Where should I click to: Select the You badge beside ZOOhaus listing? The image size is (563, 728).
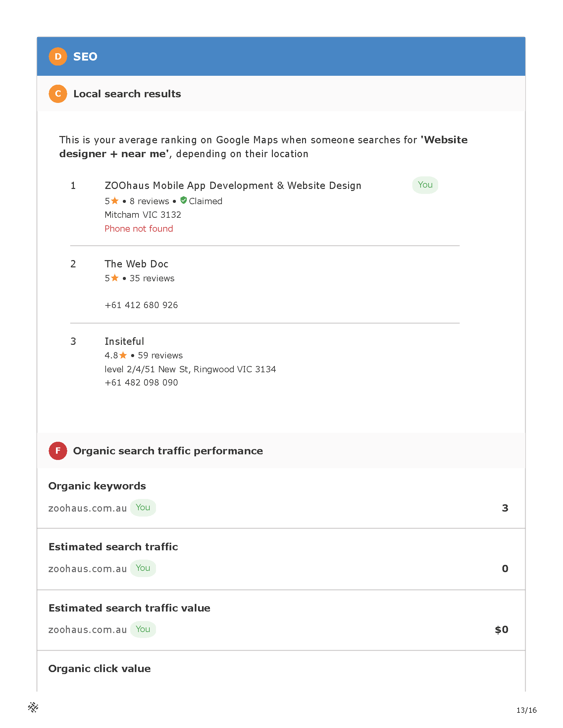pos(425,185)
